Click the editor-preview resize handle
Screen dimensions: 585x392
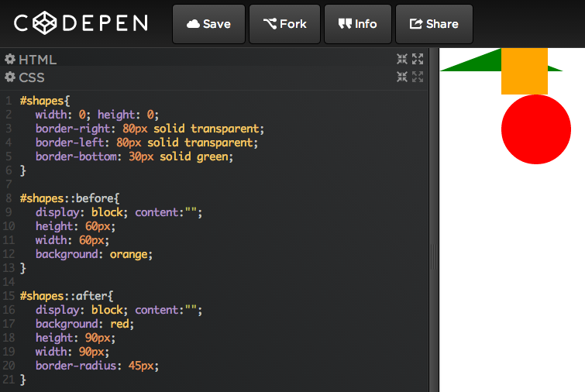pyautogui.click(x=434, y=256)
